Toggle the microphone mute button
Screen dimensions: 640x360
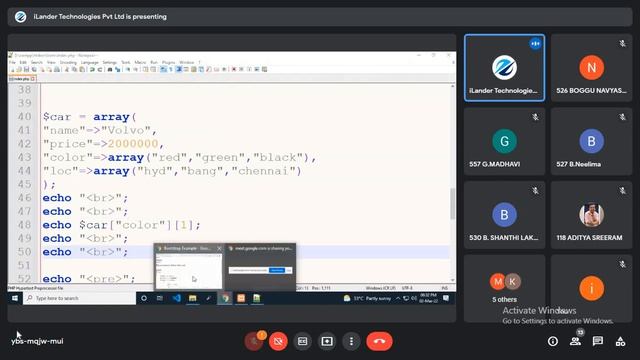point(254,341)
